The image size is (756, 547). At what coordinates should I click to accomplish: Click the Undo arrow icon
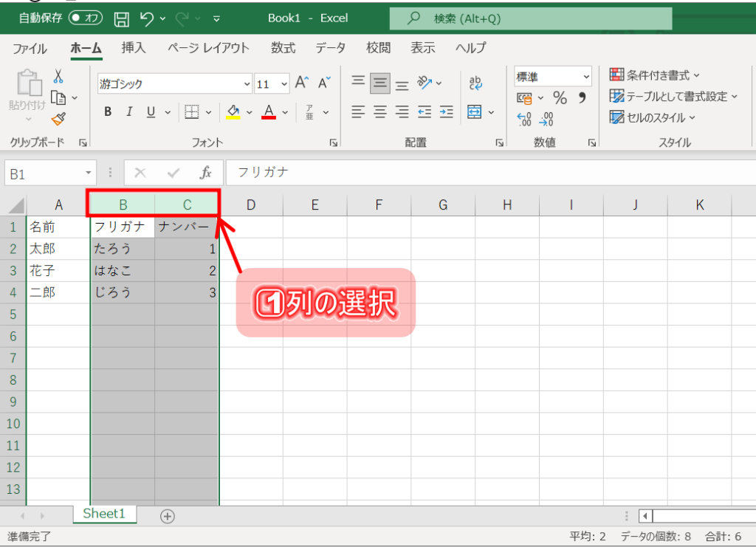point(146,18)
